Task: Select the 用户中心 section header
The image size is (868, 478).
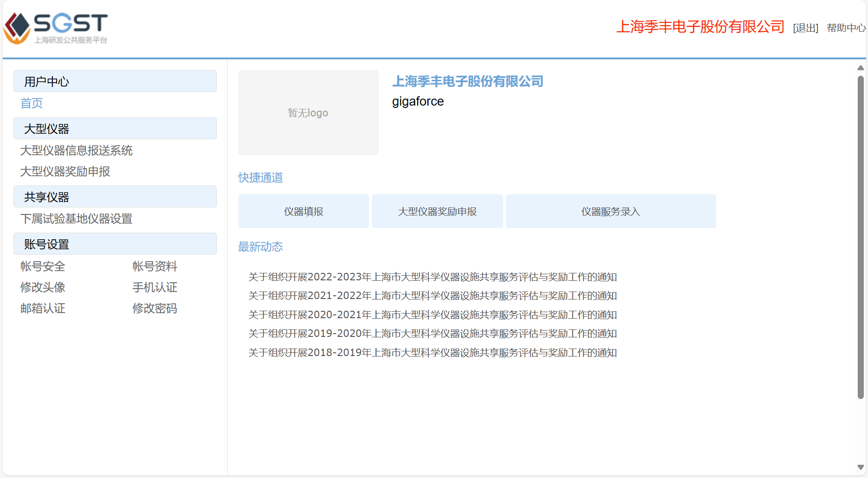Action: tap(115, 81)
